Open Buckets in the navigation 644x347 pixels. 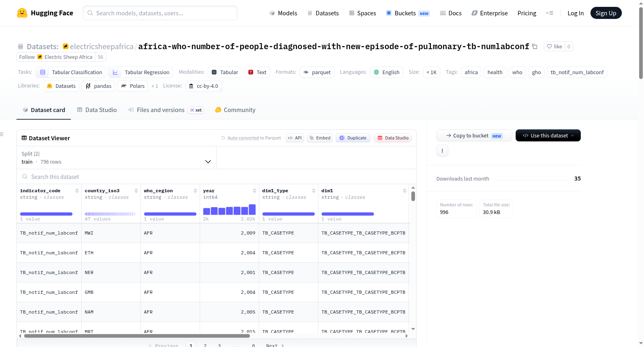tap(408, 13)
